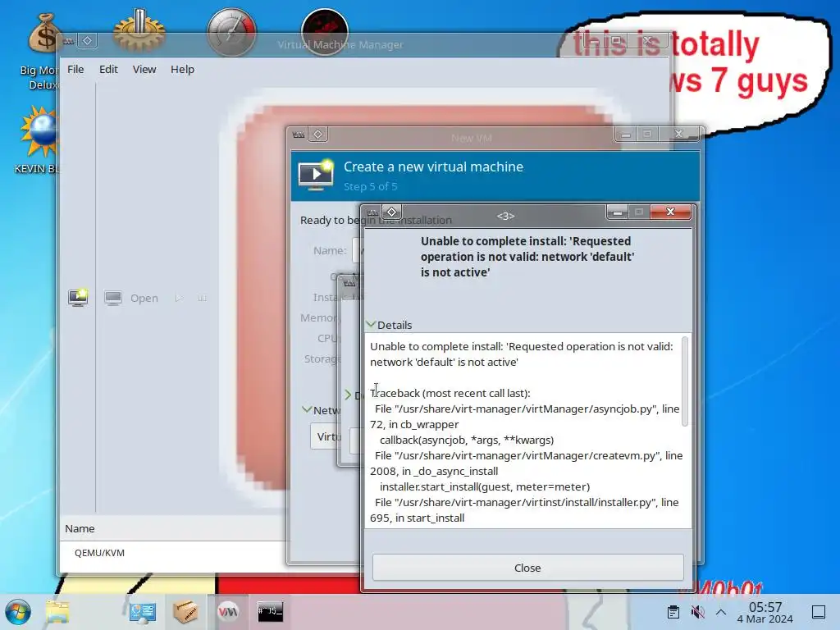The image size is (840, 630).
Task: Click 'Ready to begin the installation' text
Action: 376,220
